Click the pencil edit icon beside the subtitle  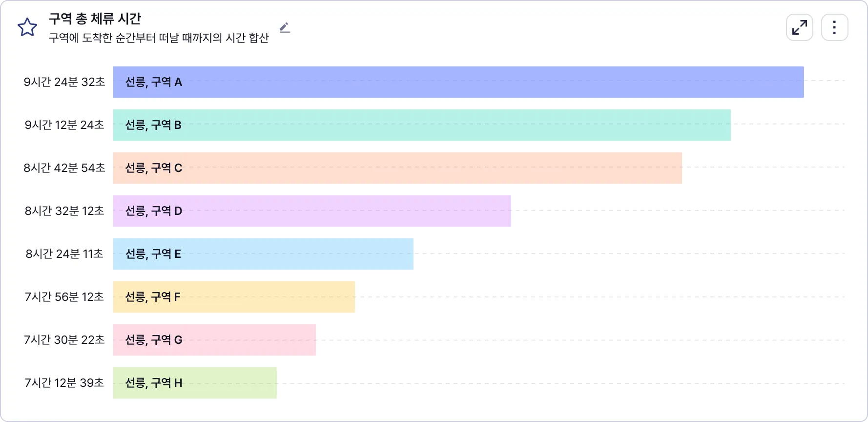pyautogui.click(x=285, y=27)
